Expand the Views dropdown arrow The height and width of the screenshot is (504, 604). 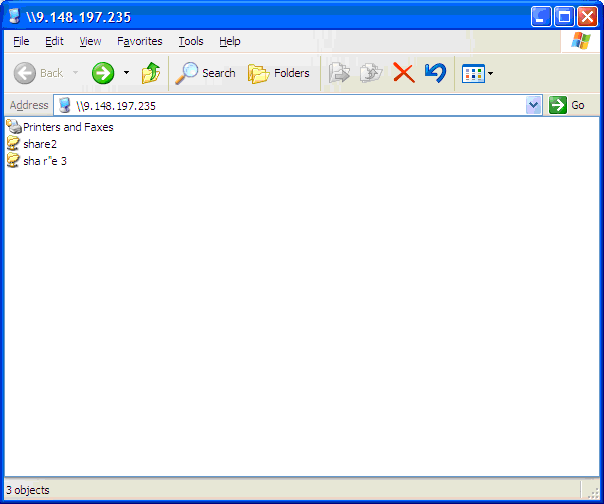click(490, 73)
